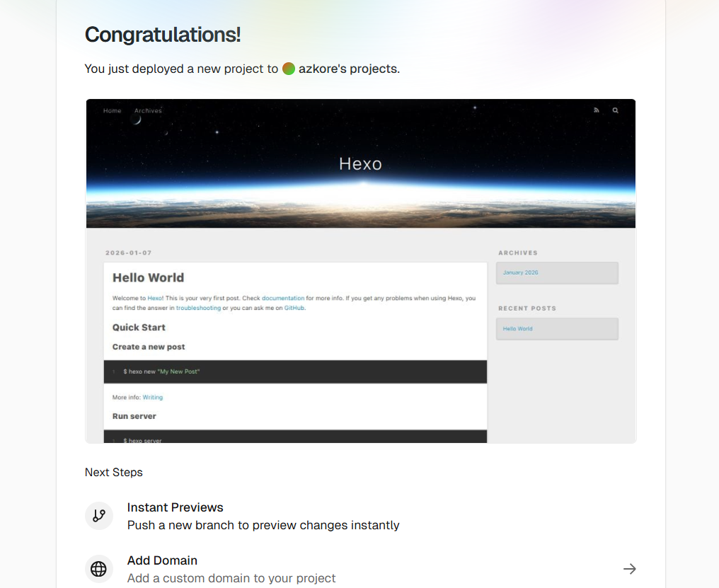The height and width of the screenshot is (588, 719).
Task: Click the Instant Previews heading
Action: pos(175,507)
